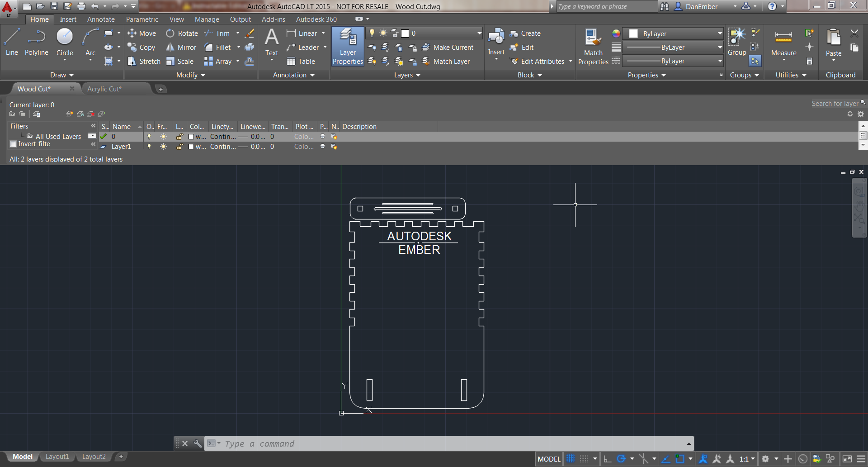Click the Match Layer tool
This screenshot has height=467, width=868.
tap(446, 62)
